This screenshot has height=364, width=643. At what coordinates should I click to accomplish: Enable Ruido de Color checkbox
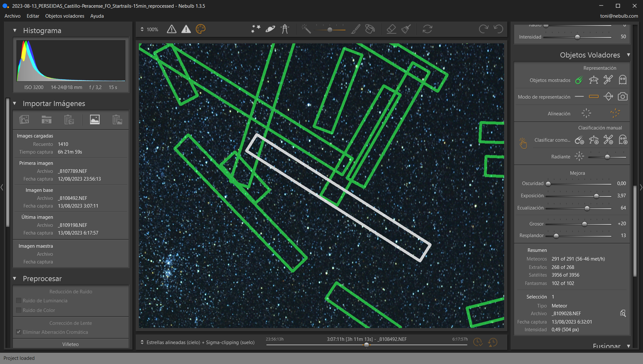click(x=19, y=310)
